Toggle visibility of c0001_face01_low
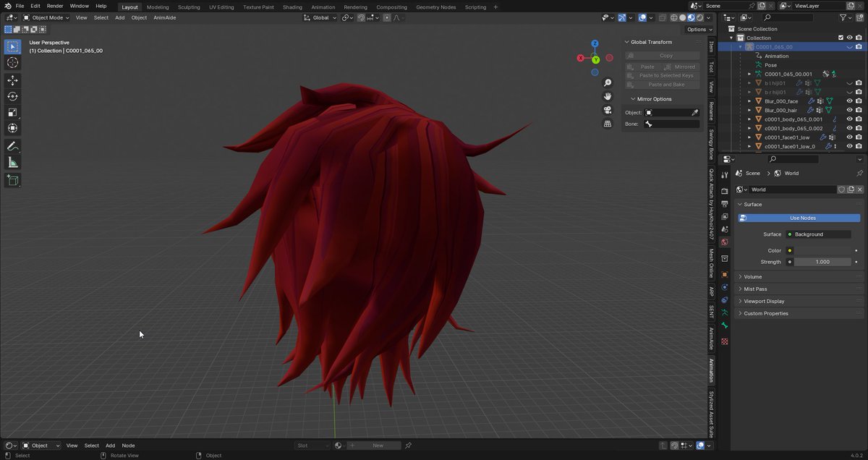Screen dimensions: 868x460 point(850,137)
